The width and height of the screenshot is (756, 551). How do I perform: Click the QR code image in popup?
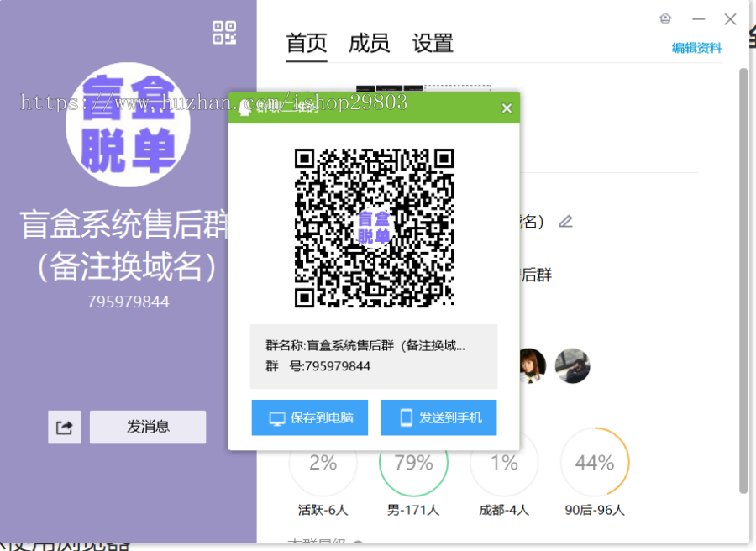374,228
